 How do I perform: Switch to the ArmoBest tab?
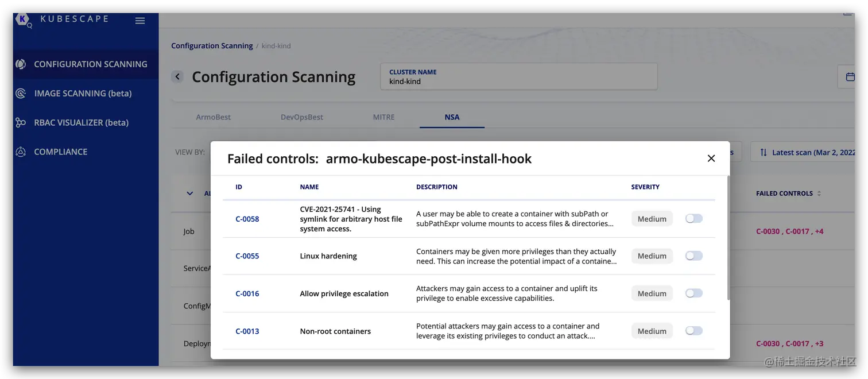(x=214, y=117)
